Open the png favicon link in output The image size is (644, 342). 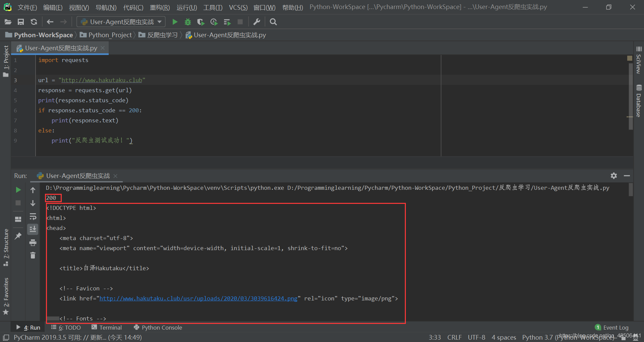(x=199, y=298)
